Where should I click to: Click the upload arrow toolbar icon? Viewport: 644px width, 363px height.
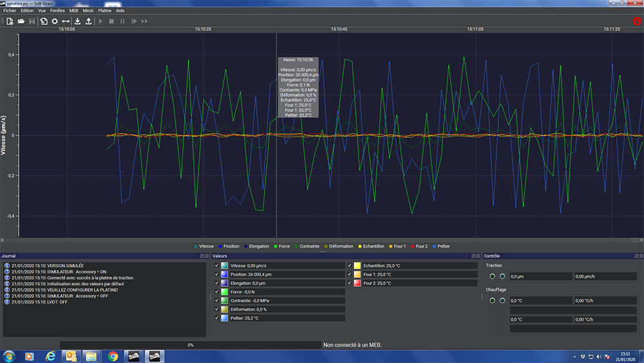point(88,21)
